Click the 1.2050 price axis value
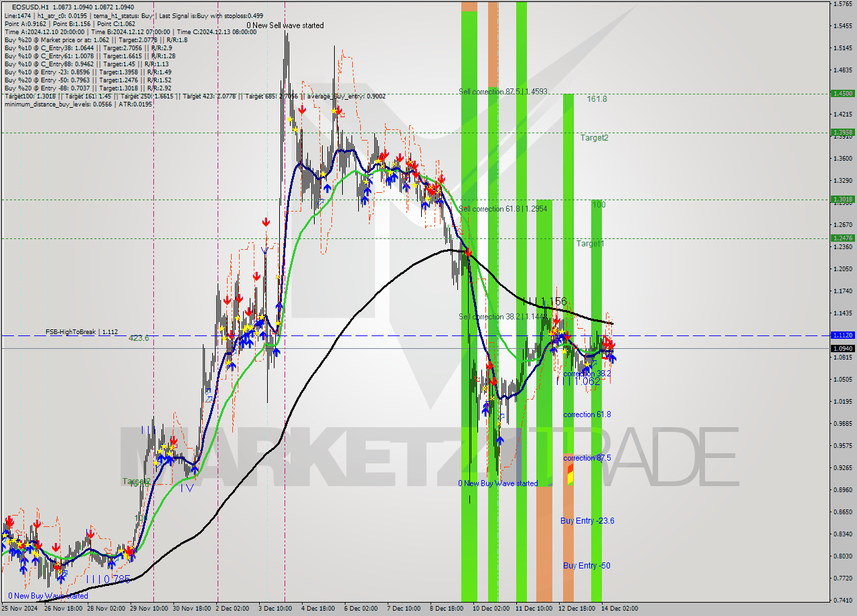This screenshot has height=616, width=857. pyautogui.click(x=842, y=269)
